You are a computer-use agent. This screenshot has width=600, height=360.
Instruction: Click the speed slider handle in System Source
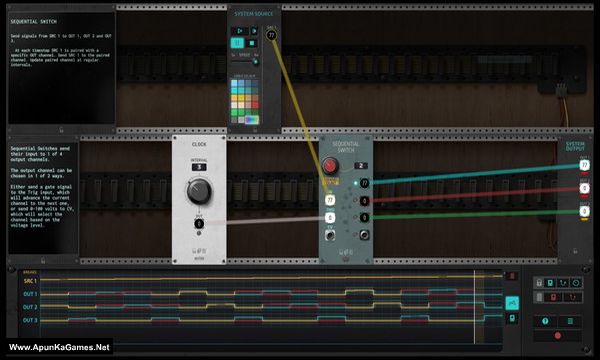255,62
